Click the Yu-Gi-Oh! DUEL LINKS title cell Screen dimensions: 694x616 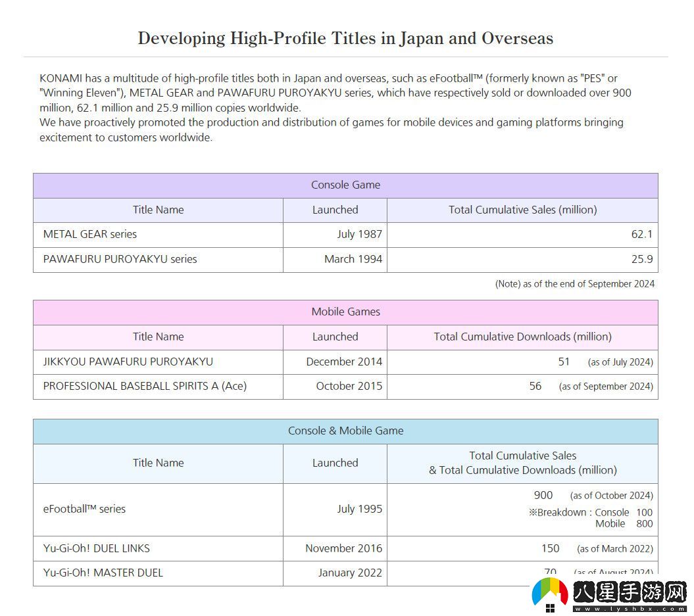(x=97, y=548)
